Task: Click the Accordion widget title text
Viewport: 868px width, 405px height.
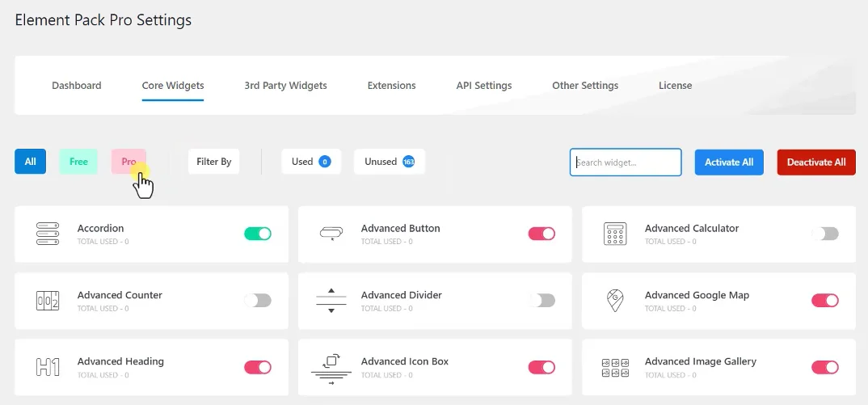Action: tap(101, 228)
